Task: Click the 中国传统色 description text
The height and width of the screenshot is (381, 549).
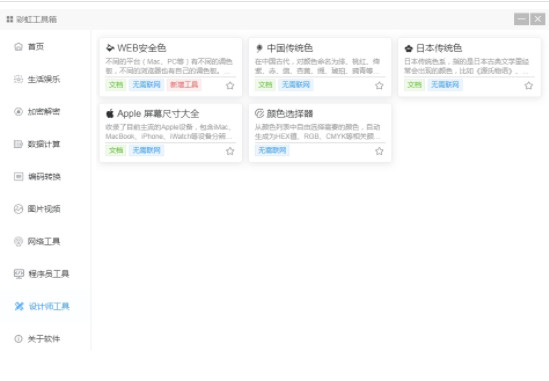Action: tap(318, 66)
